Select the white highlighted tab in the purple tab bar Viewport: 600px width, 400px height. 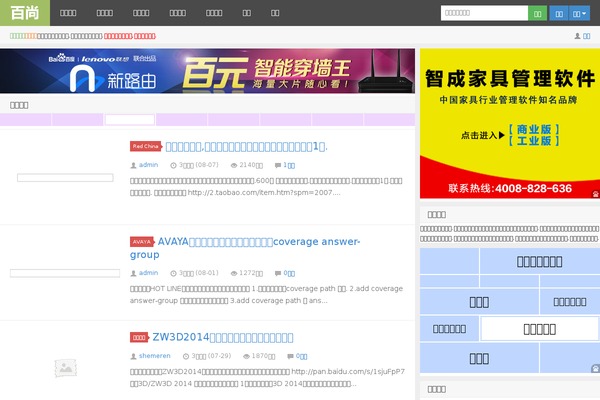coord(130,120)
